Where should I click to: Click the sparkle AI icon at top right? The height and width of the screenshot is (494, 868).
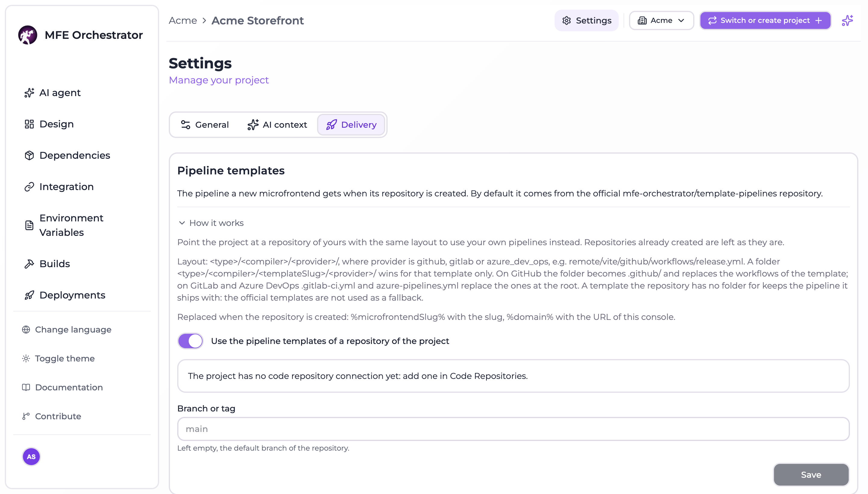847,20
